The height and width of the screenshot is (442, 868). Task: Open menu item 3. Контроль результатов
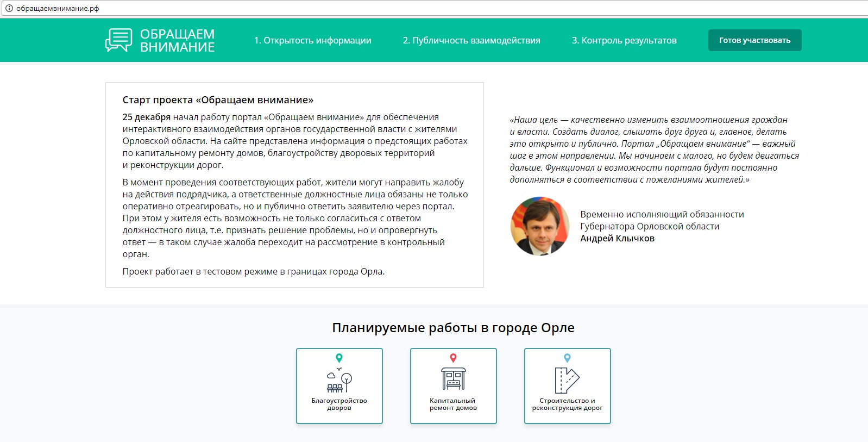click(x=624, y=40)
